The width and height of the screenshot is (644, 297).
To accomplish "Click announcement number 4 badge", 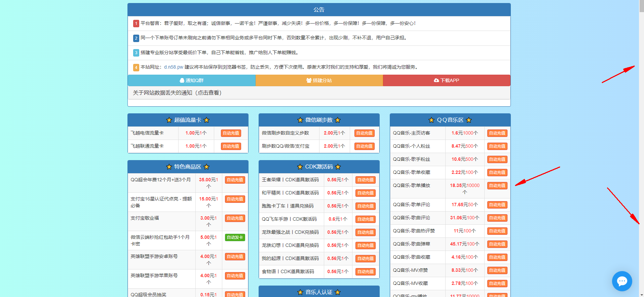I will pos(136,67).
